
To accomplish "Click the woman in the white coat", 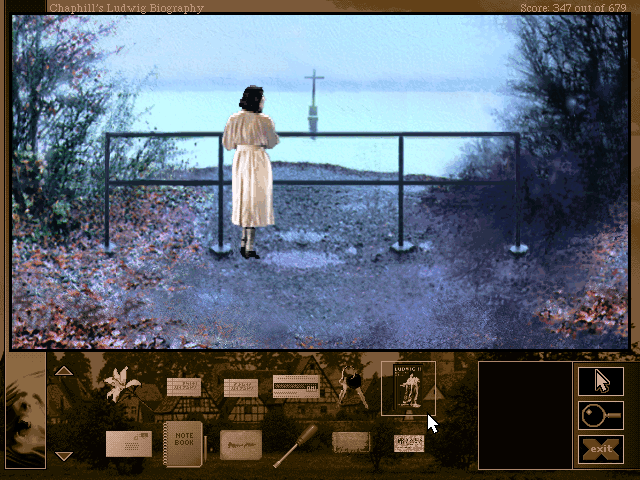I will pyautogui.click(x=250, y=172).
